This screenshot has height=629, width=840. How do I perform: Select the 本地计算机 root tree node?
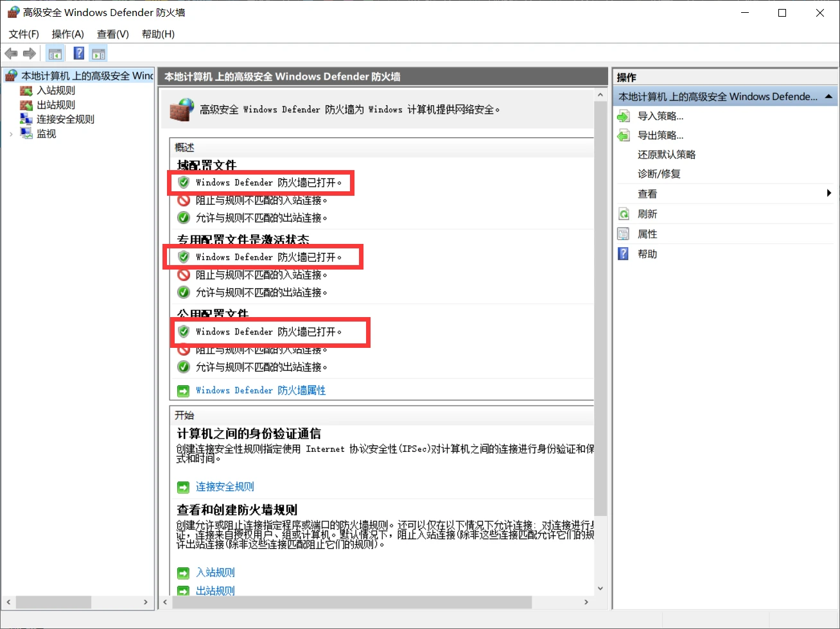click(87, 76)
